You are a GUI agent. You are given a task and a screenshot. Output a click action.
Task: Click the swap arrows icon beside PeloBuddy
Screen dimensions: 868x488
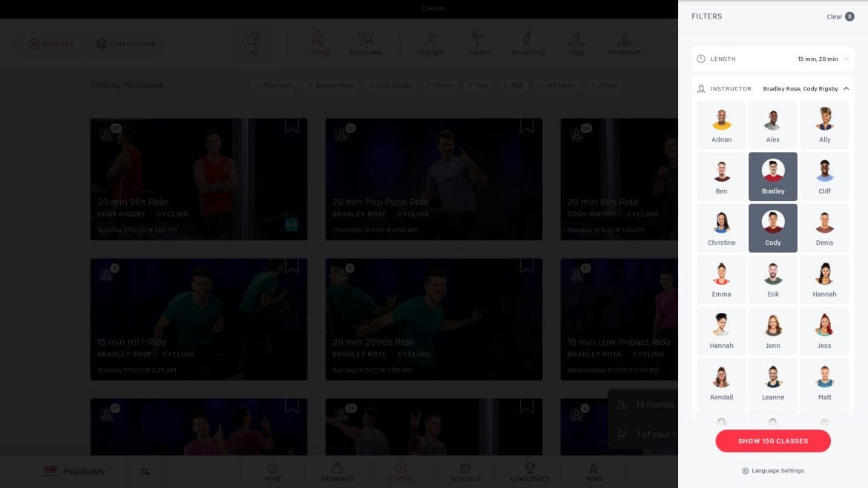click(145, 472)
